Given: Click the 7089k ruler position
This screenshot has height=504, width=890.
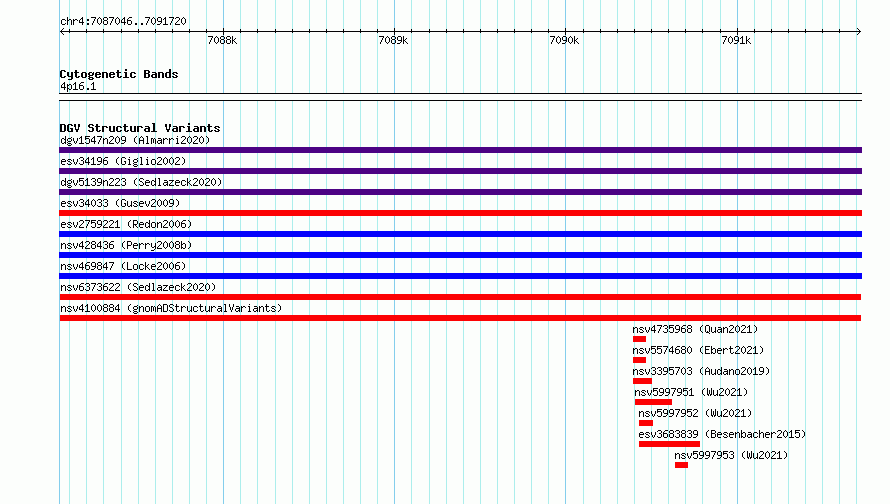Looking at the screenshot, I should pos(393,40).
